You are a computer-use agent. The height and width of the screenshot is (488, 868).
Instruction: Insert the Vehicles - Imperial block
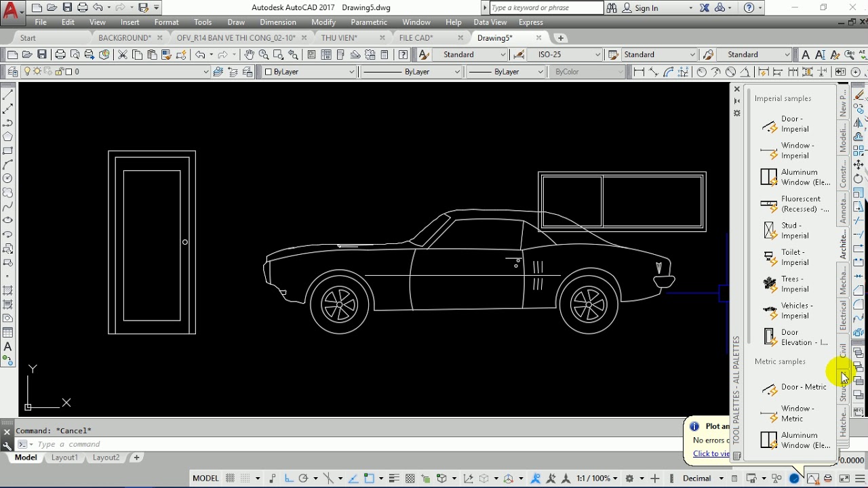(x=787, y=310)
